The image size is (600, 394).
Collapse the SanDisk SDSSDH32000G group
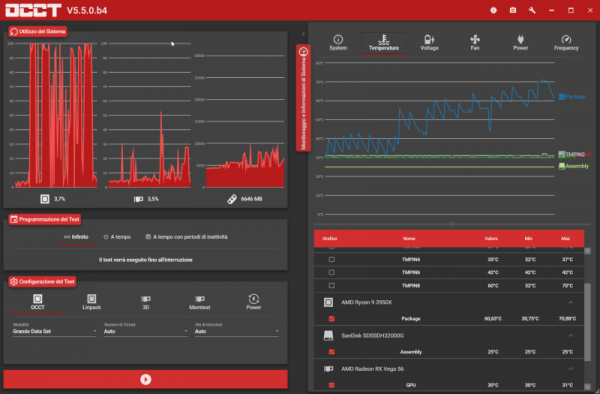[x=571, y=335]
